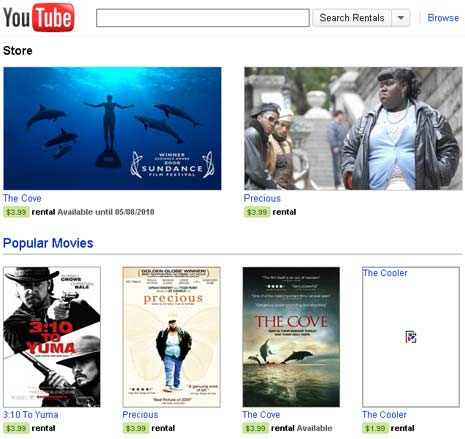Click the $1.99 price tag for The Cooler
This screenshot has height=439, width=465.
(x=375, y=428)
